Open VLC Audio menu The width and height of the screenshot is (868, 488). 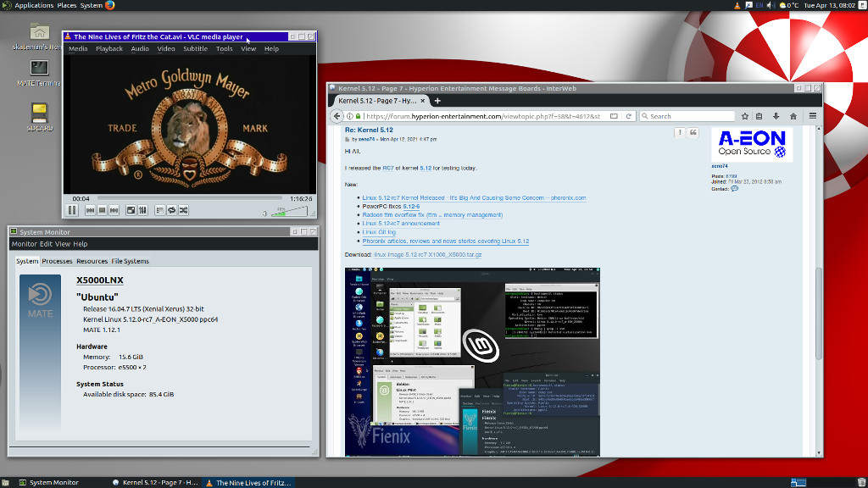point(140,48)
